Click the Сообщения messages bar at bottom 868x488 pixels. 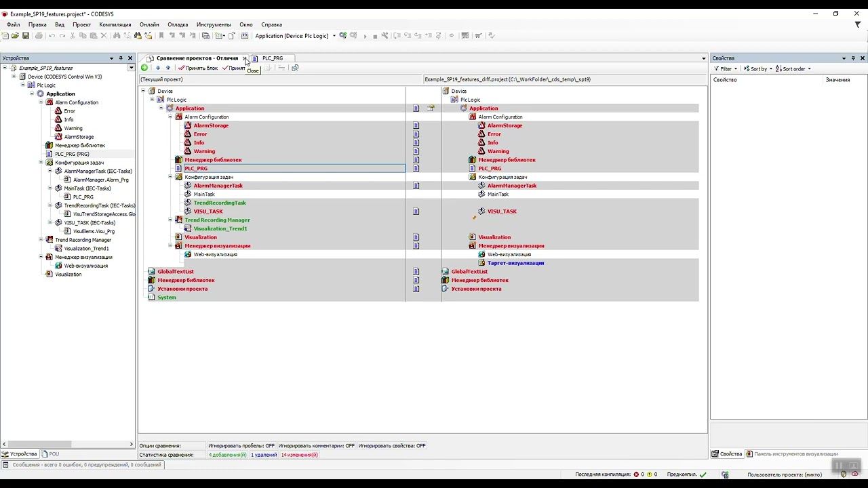coord(82,465)
